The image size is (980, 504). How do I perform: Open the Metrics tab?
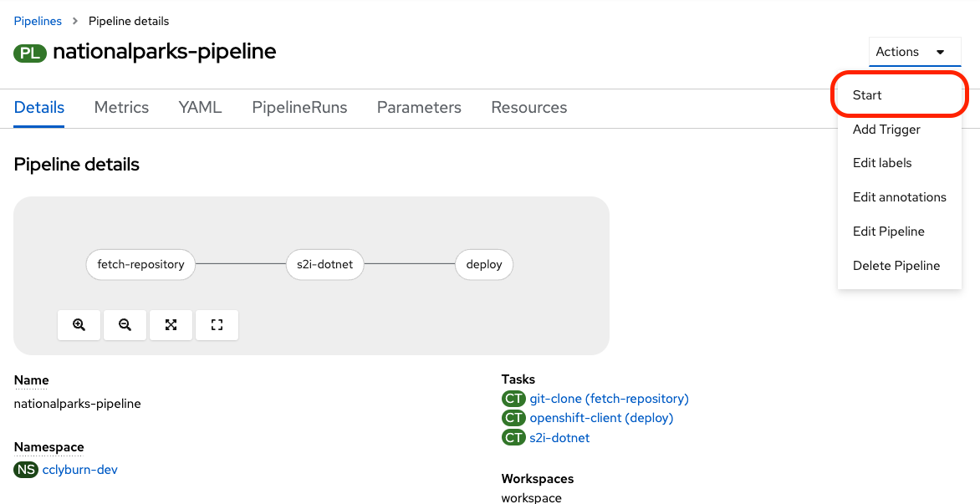pyautogui.click(x=121, y=108)
